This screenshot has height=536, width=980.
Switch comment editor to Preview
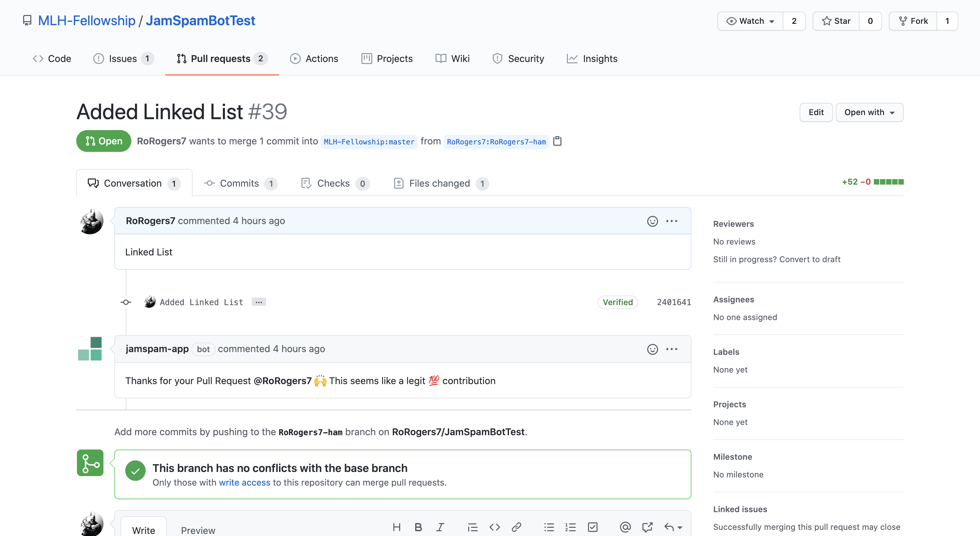pos(198,530)
